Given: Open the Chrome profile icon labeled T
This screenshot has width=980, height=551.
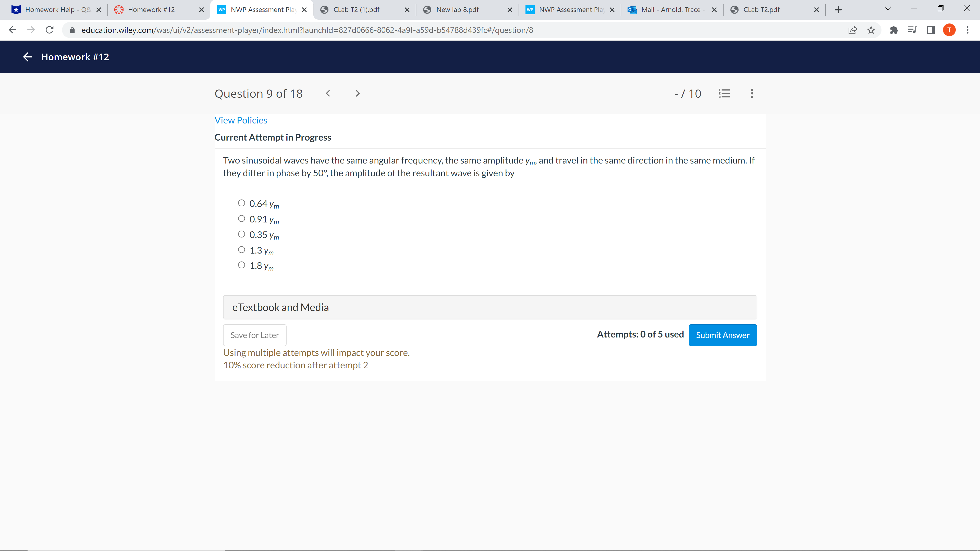Looking at the screenshot, I should coord(949,30).
